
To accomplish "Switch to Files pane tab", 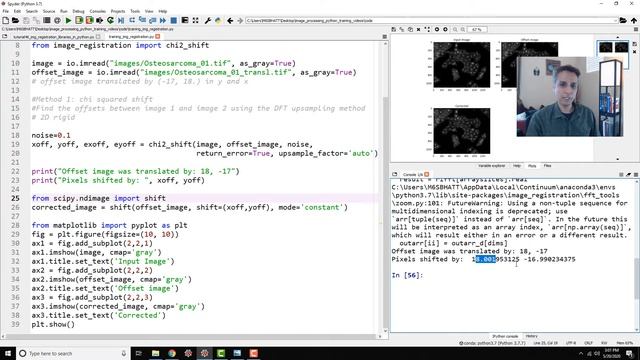I will pos(547,166).
